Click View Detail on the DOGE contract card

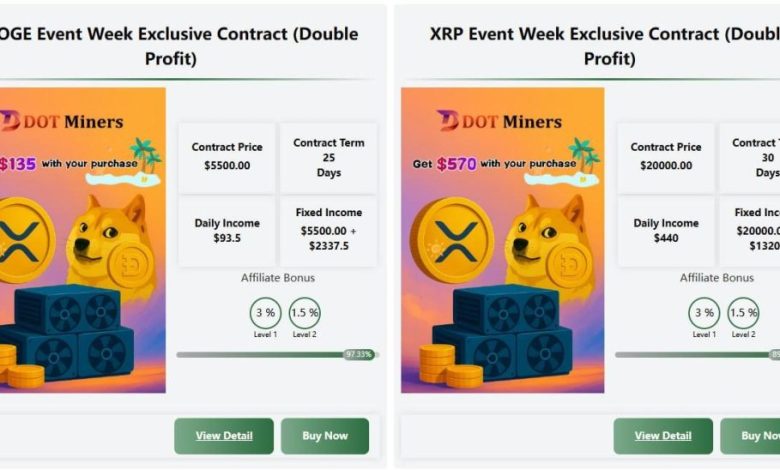[x=224, y=436]
